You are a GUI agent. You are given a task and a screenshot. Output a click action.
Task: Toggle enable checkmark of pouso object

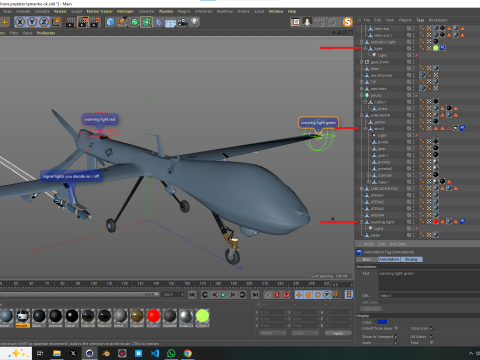click(x=416, y=95)
